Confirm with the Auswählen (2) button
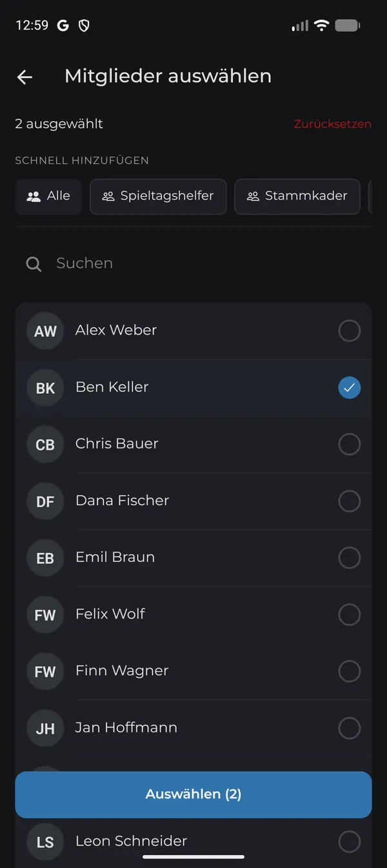 [193, 795]
